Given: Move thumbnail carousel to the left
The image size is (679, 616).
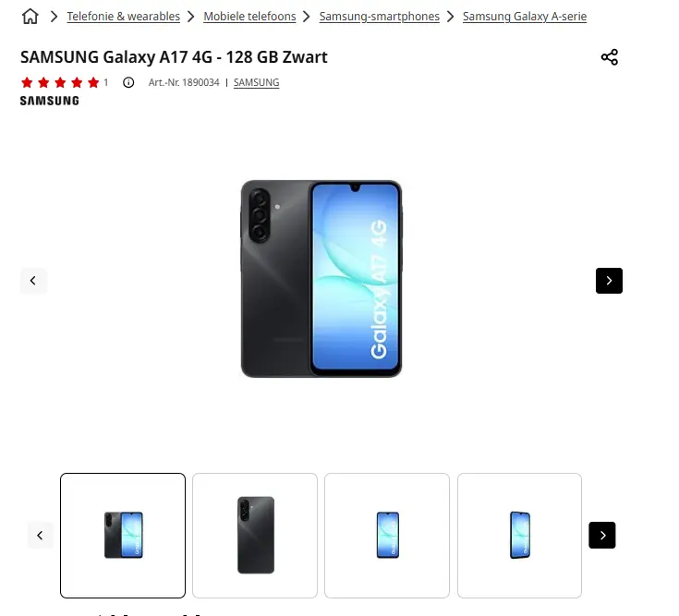Looking at the screenshot, I should 41,535.
